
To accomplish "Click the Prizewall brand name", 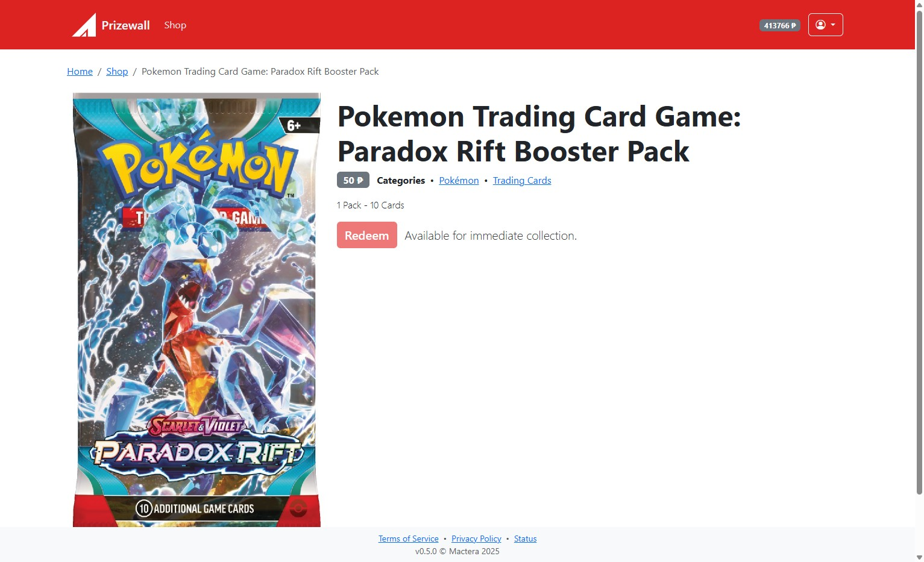I will coord(125,25).
